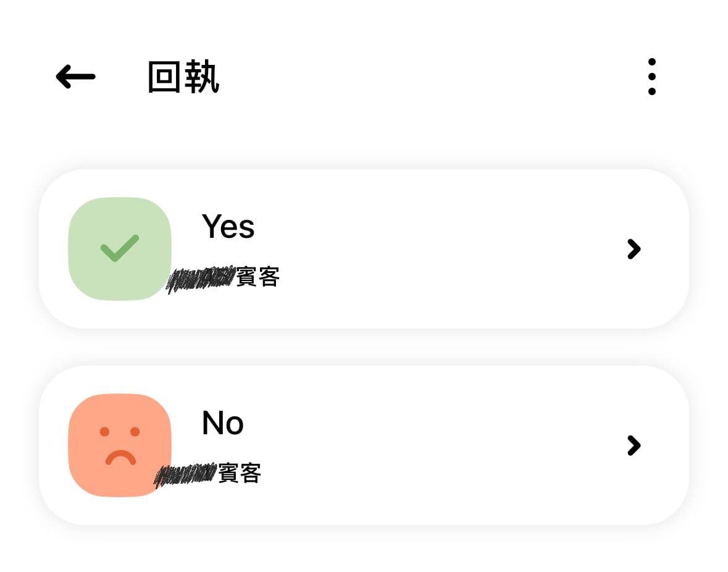
Task: Go back using the left arrow
Action: (x=76, y=77)
